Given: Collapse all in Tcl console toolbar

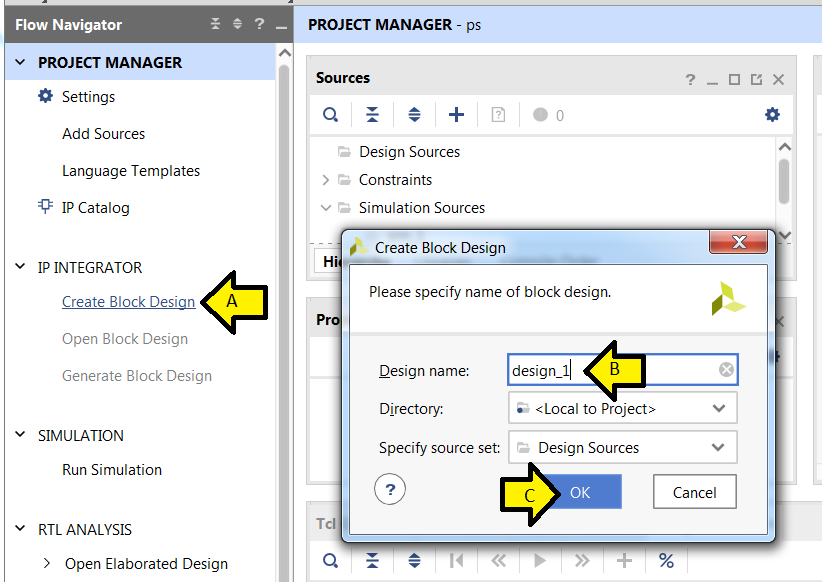Looking at the screenshot, I should [x=372, y=561].
